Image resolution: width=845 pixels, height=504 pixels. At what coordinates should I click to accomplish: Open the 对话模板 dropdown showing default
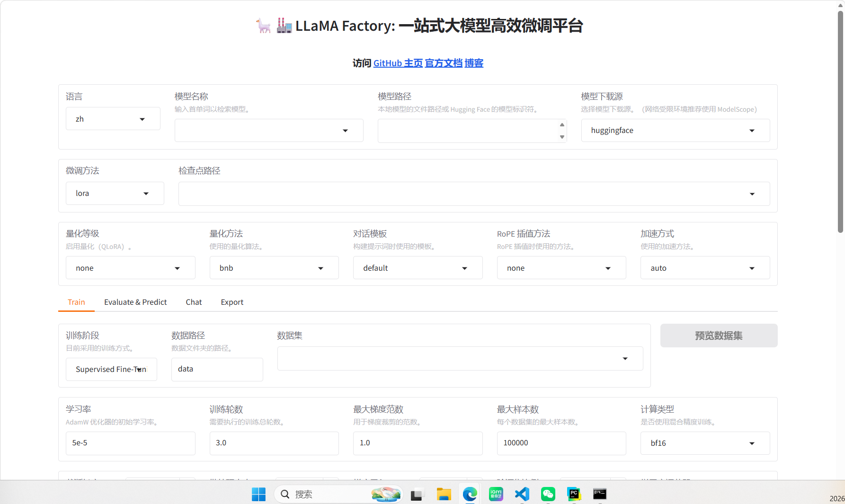[418, 268]
